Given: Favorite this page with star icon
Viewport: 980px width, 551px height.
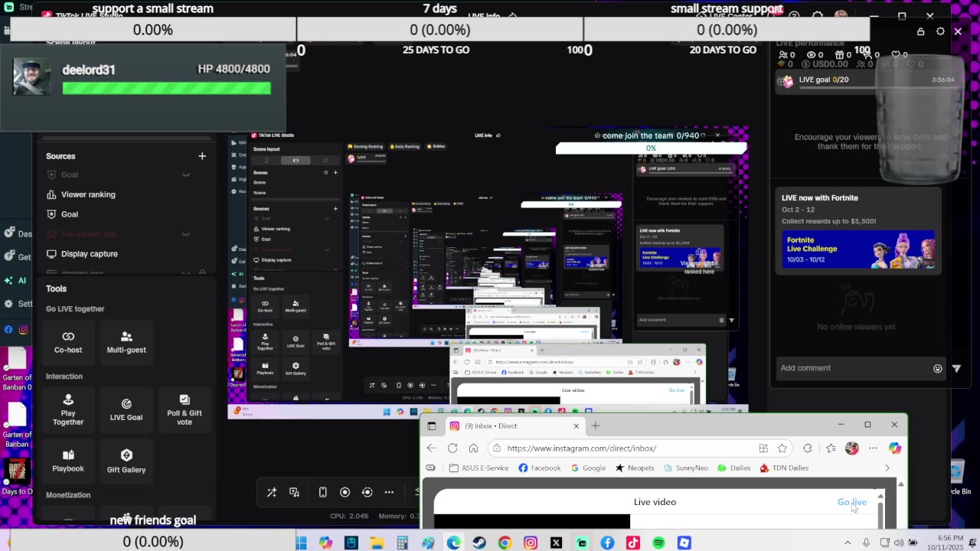Looking at the screenshot, I should point(782,448).
